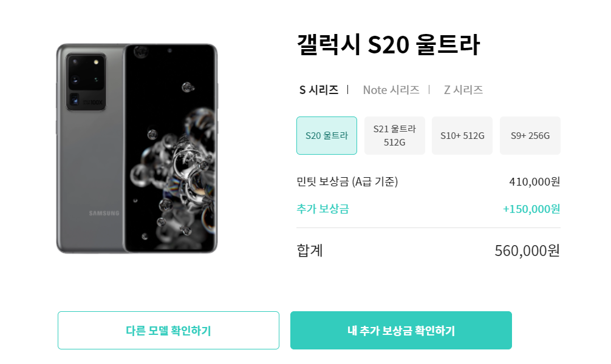611x364 pixels.
Task: Choose the S20 울트라 model option
Action: pyautogui.click(x=327, y=135)
